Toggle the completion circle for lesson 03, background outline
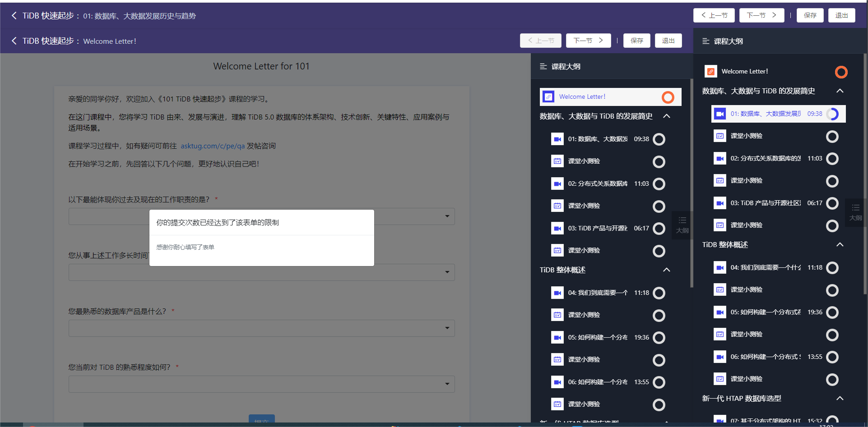This screenshot has height=427, width=868. (x=832, y=203)
